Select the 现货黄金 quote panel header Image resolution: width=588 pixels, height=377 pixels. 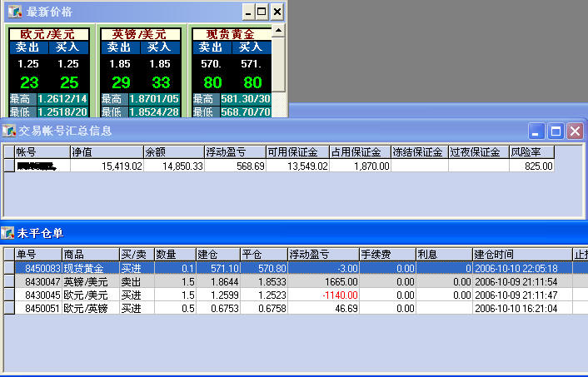pos(232,34)
